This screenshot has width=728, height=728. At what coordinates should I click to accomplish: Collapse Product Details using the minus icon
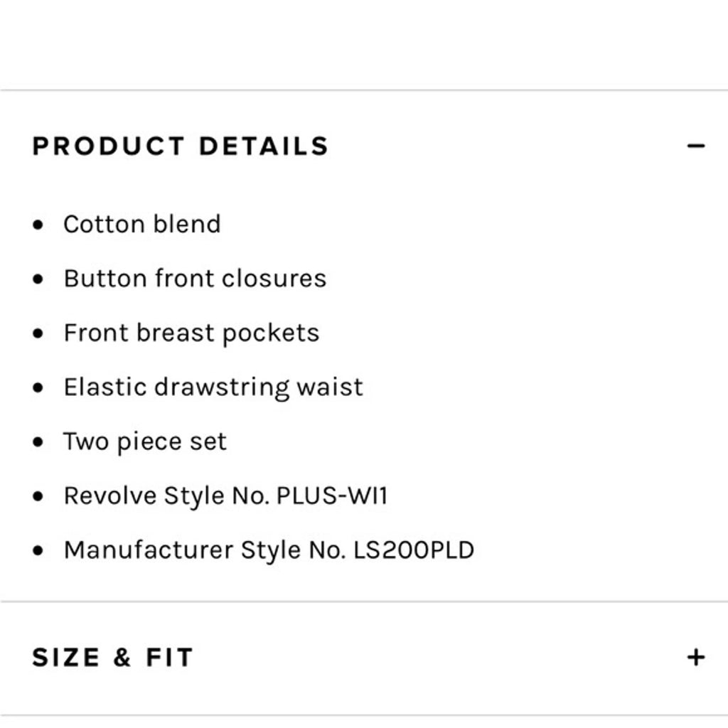pos(695,146)
